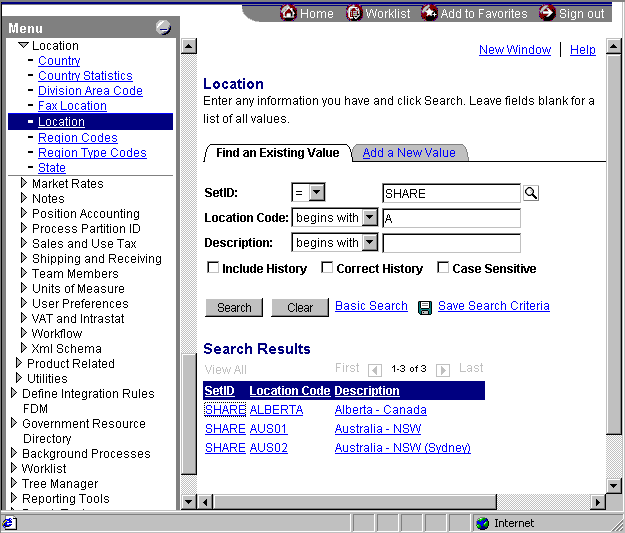Click the menu pane scroll up arrow
Viewport: 625px width, 533px height.
pyautogui.click(x=189, y=47)
